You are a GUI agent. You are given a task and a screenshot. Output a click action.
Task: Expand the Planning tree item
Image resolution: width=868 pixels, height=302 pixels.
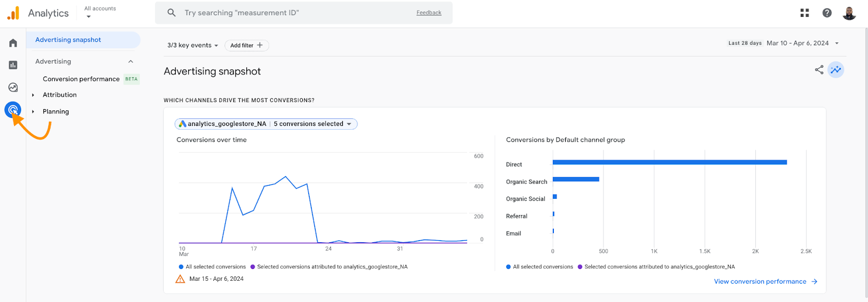point(34,112)
